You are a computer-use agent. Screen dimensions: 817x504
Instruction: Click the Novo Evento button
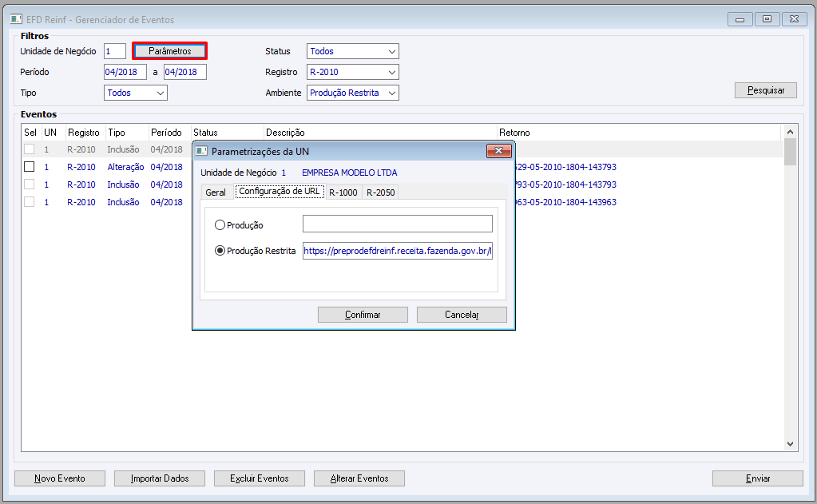(x=60, y=478)
